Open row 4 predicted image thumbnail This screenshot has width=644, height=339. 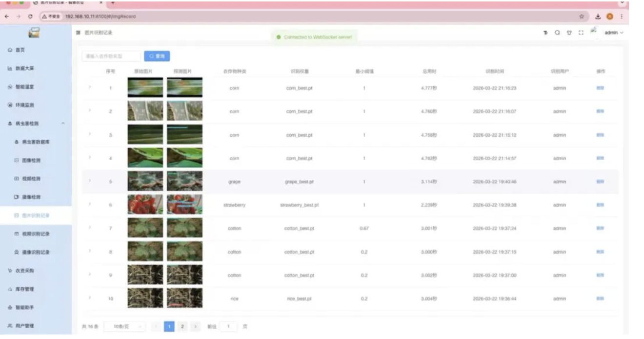184,158
